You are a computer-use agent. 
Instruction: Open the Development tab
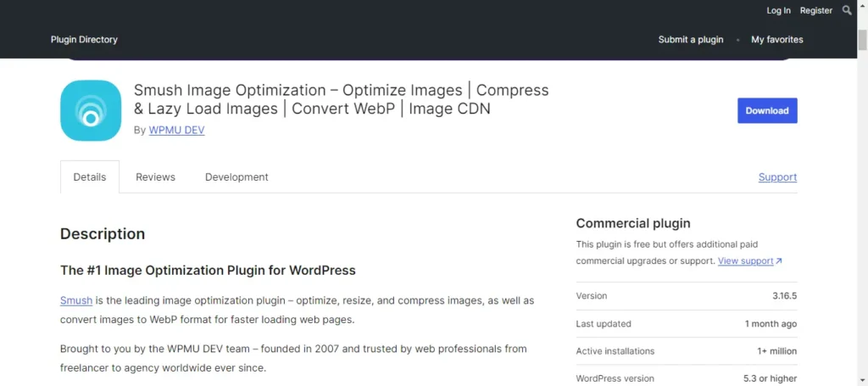pos(236,177)
